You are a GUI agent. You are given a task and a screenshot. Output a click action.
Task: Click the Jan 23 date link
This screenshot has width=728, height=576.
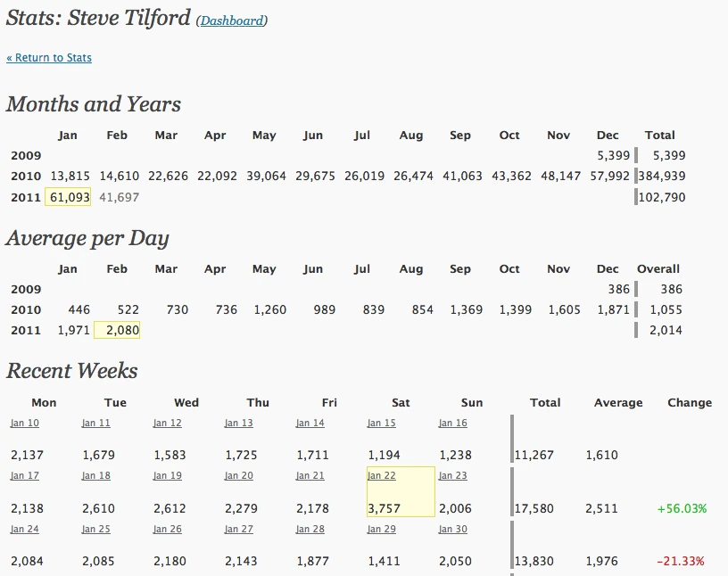(x=452, y=476)
